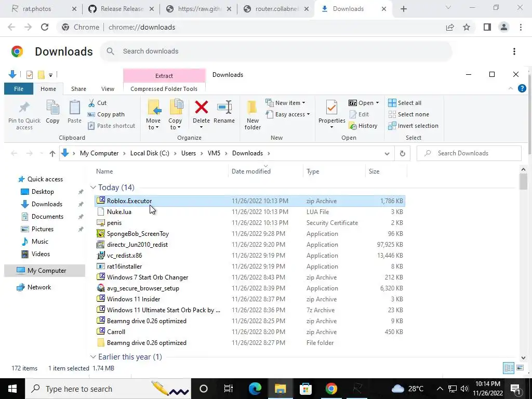Open the Chrome profile avatar
Image resolution: width=532 pixels, height=399 pixels.
click(504, 27)
